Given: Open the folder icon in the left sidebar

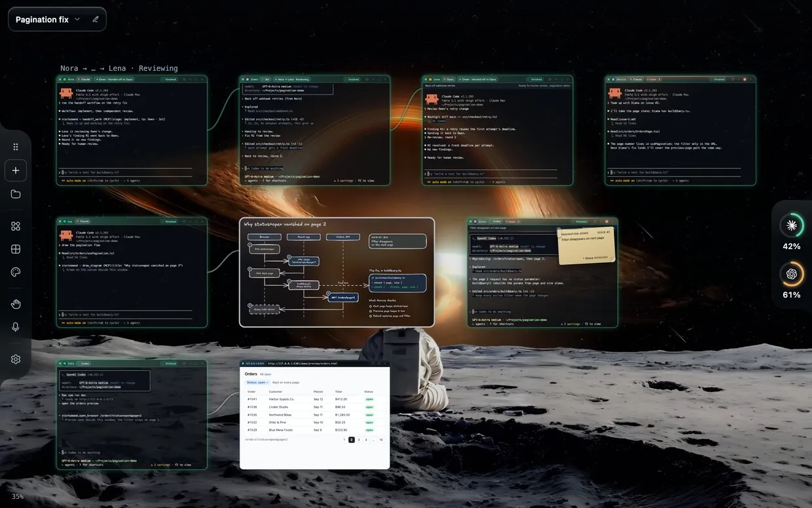Looking at the screenshot, I should (x=16, y=194).
